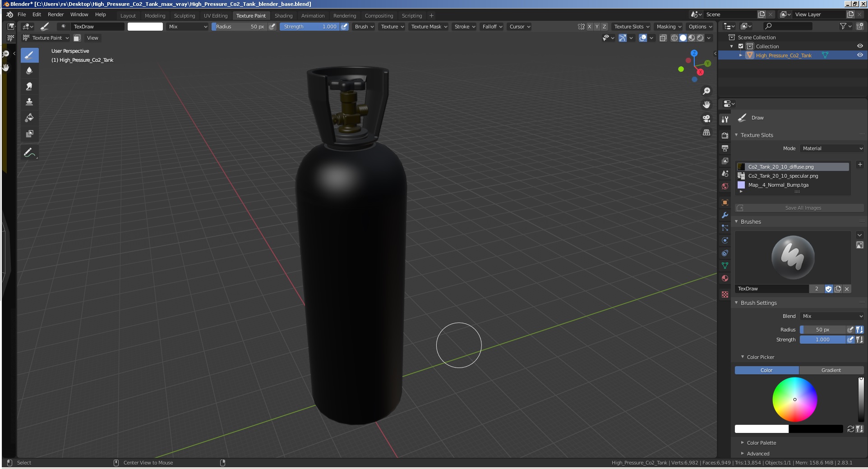Open the Mode Material dropdown

coord(832,148)
